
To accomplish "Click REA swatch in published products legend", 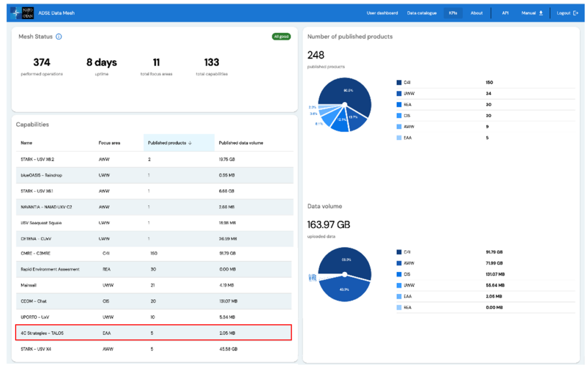I will pyautogui.click(x=399, y=104).
